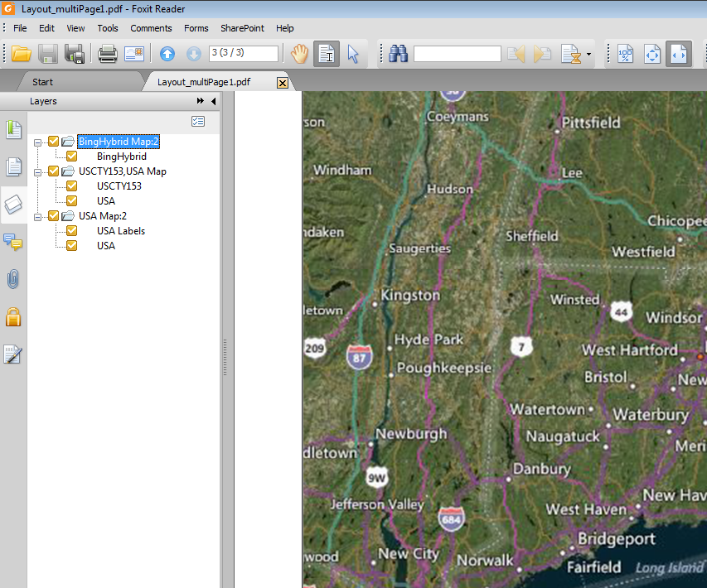Collapse the USA Map:2 tree node
Image resolution: width=707 pixels, height=588 pixels.
(x=38, y=217)
